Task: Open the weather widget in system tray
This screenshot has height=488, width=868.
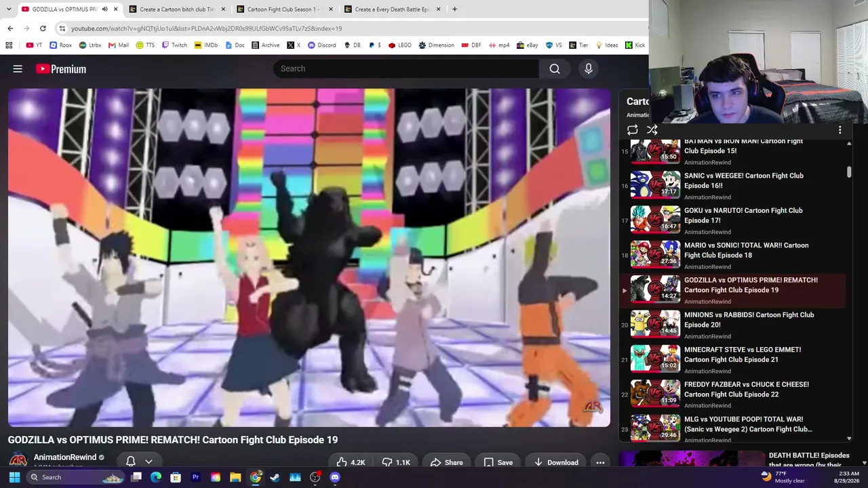Action: pos(783,477)
